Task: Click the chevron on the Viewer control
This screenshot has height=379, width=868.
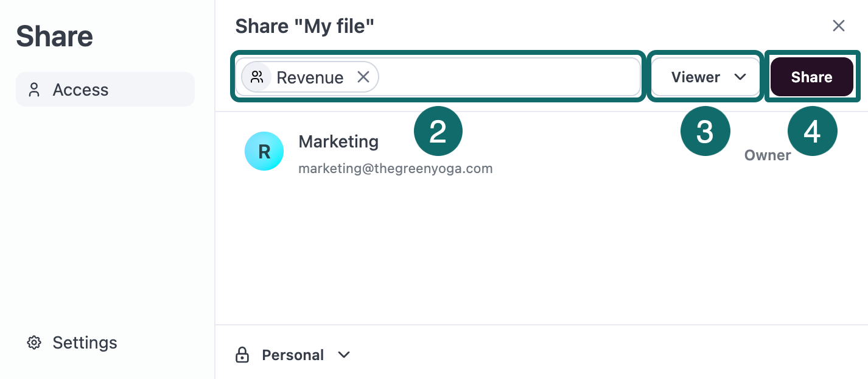Action: (741, 77)
